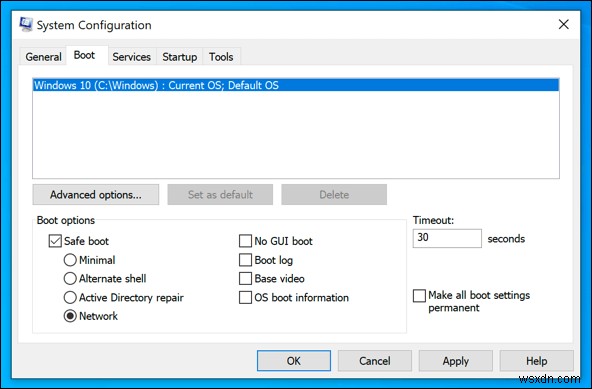Open the Tools tab
This screenshot has height=389, width=592.
(221, 57)
